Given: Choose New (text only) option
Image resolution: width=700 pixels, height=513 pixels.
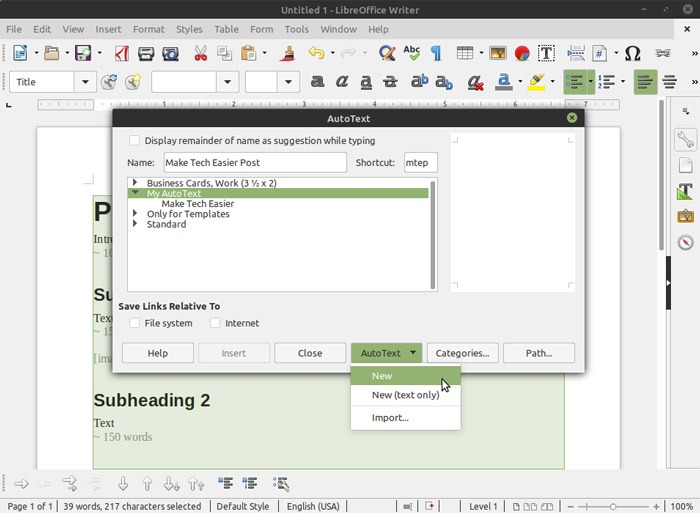Looking at the screenshot, I should point(405,395).
